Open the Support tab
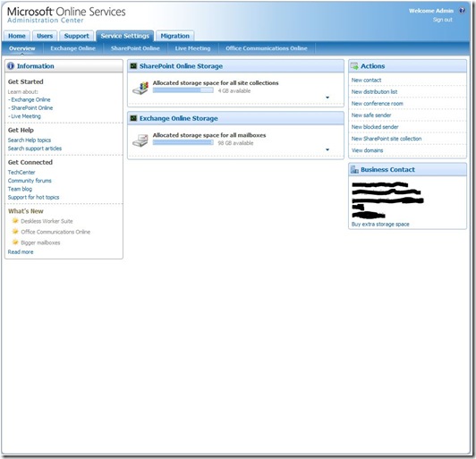Screen dimensions: 476x459 pyautogui.click(x=77, y=36)
